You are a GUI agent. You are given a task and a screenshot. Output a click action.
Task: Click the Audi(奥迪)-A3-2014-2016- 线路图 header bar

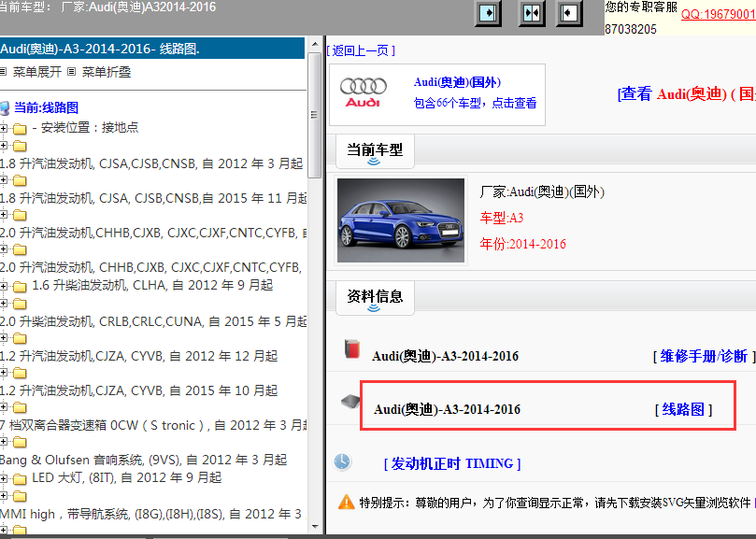point(152,49)
